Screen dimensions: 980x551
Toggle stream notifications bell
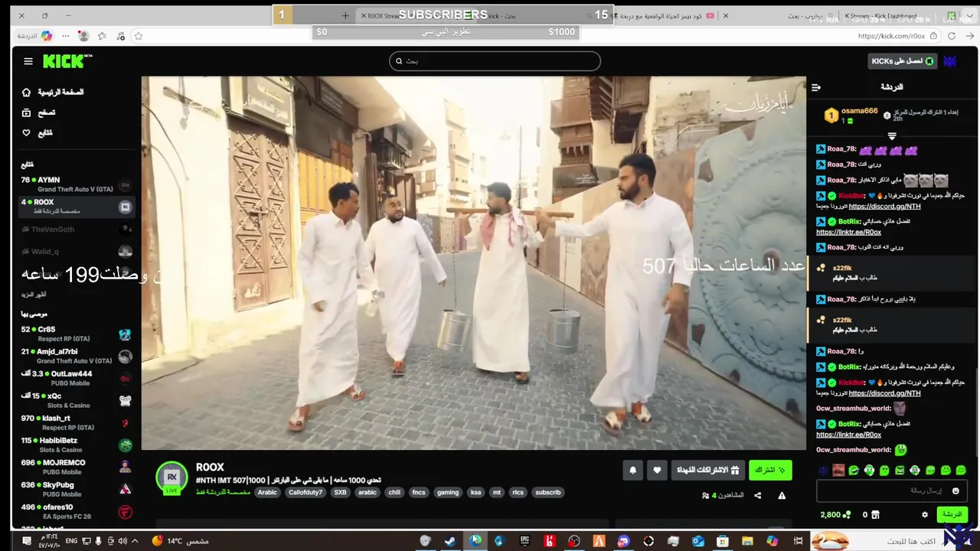[x=632, y=471]
